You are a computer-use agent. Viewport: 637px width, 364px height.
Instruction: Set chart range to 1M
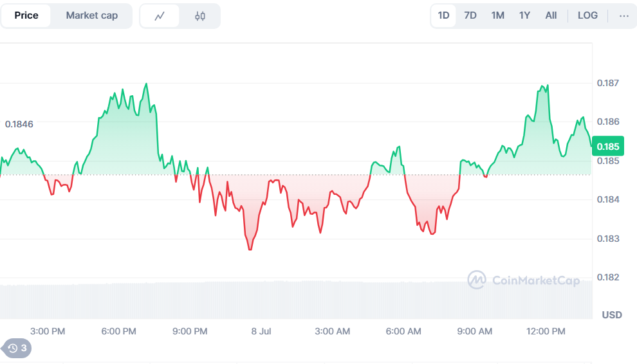497,15
